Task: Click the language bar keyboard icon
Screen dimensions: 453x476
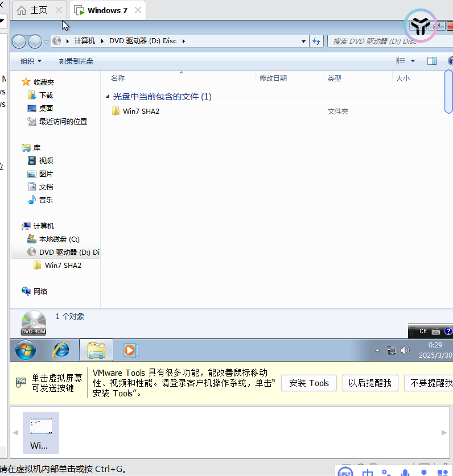Action: [x=436, y=331]
